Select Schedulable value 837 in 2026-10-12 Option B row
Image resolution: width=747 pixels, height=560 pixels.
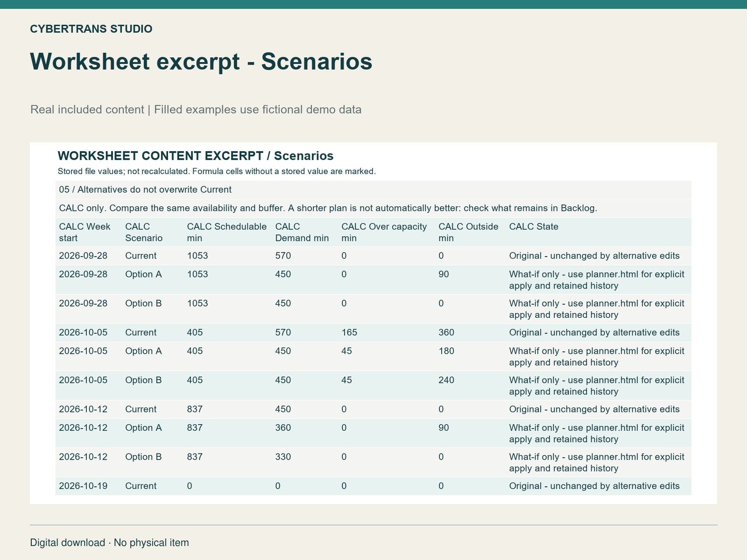(x=195, y=457)
